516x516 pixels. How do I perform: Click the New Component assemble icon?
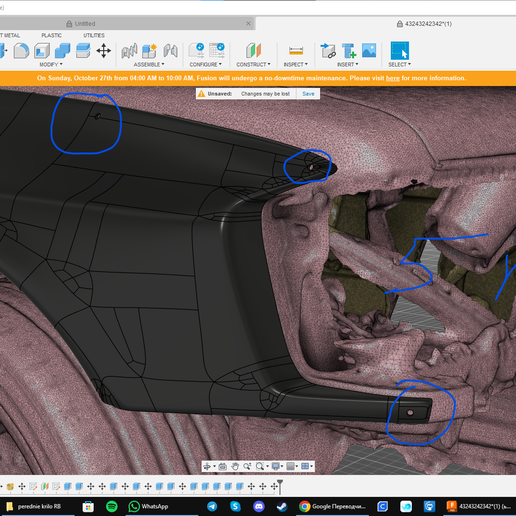tap(149, 51)
